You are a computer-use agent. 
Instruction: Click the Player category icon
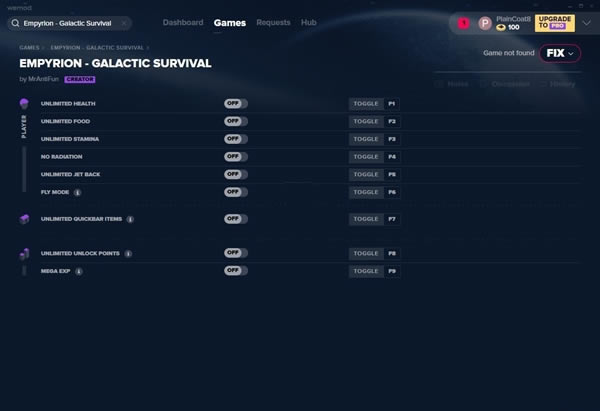pos(24,104)
